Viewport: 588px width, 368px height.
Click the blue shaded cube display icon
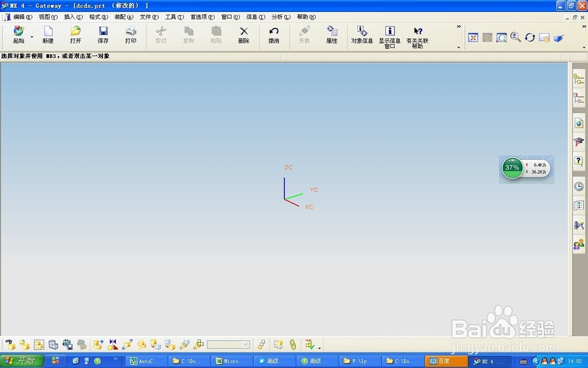pos(559,38)
